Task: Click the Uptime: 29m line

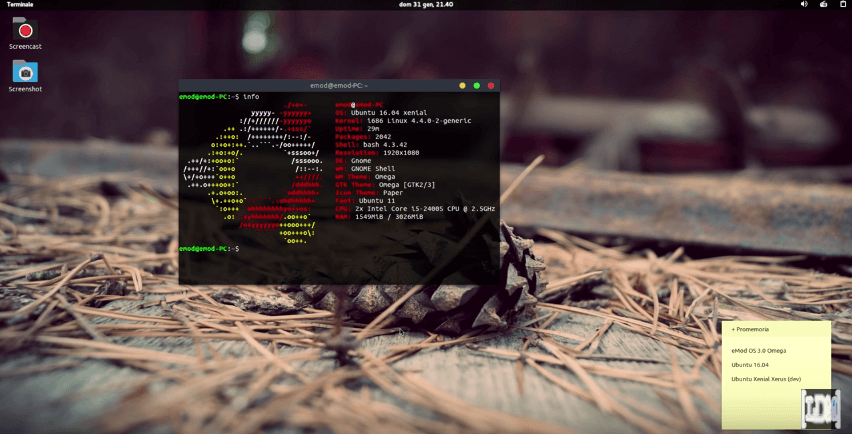Action: coord(356,129)
